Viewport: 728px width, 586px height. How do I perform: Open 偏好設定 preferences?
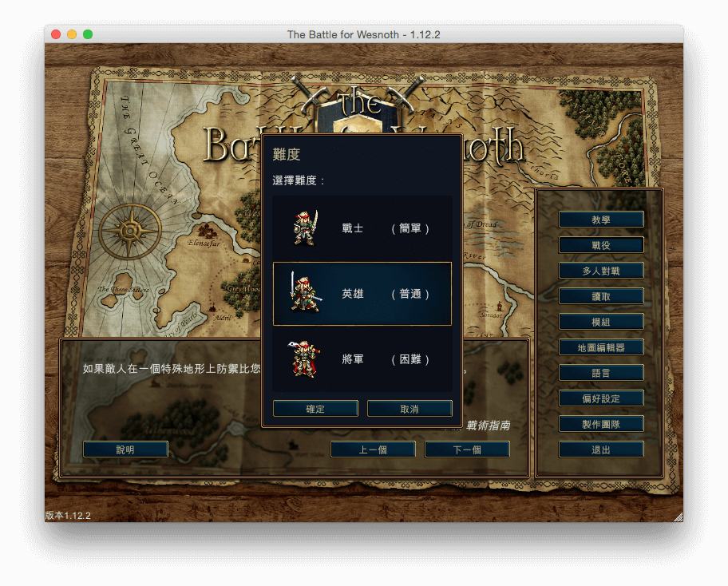tap(601, 398)
